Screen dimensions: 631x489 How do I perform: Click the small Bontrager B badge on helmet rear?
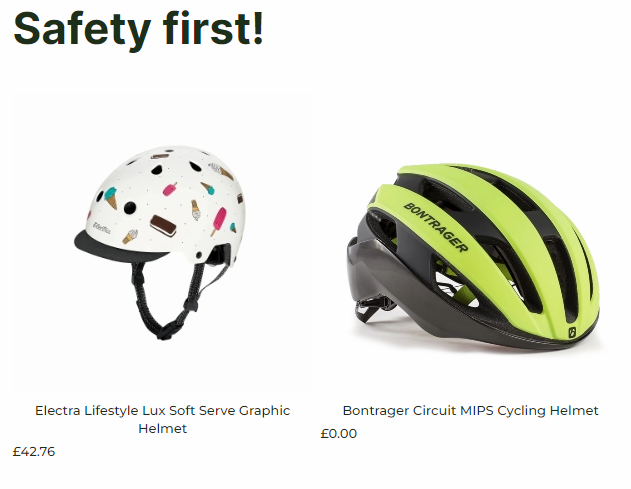[572, 333]
